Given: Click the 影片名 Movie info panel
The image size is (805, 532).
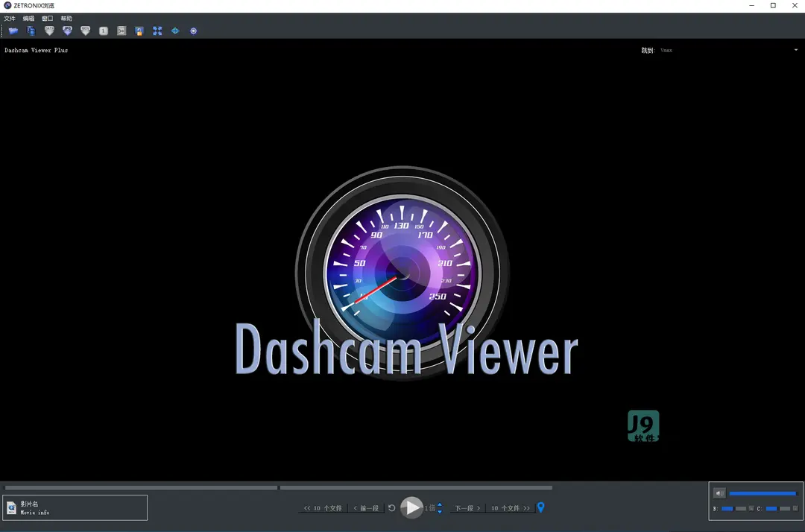Looking at the screenshot, I should coord(75,508).
